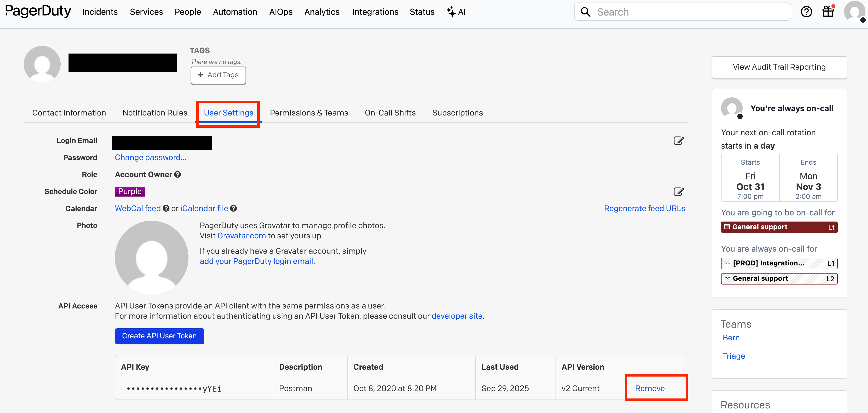868x413 pixels.
Task: Click help icon beside iCalendar file
Action: [233, 209]
